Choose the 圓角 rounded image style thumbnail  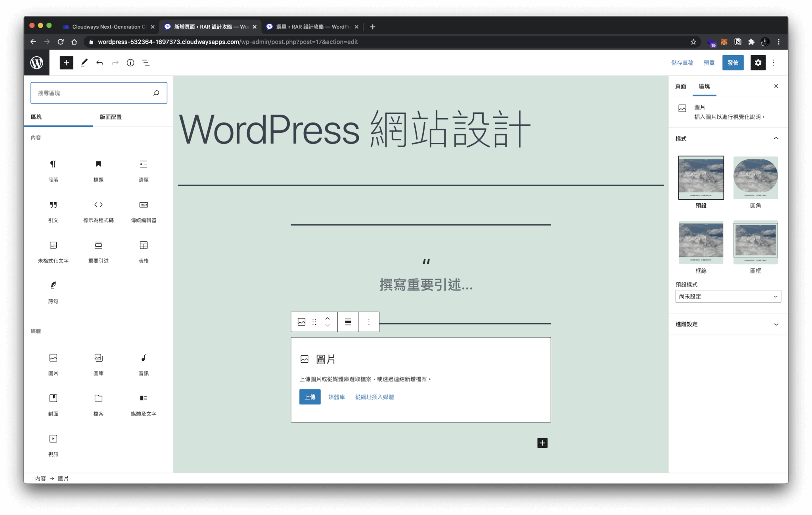pos(755,178)
